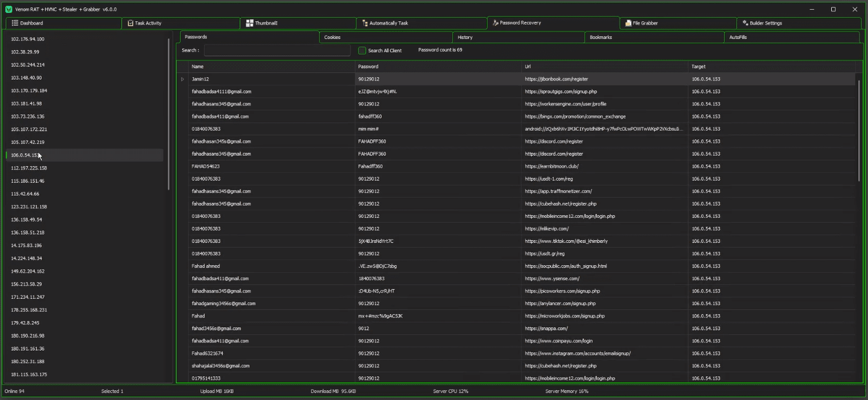Click the earnbitmoon.club Url cell
Image resolution: width=868 pixels, height=400 pixels.
coord(605,166)
